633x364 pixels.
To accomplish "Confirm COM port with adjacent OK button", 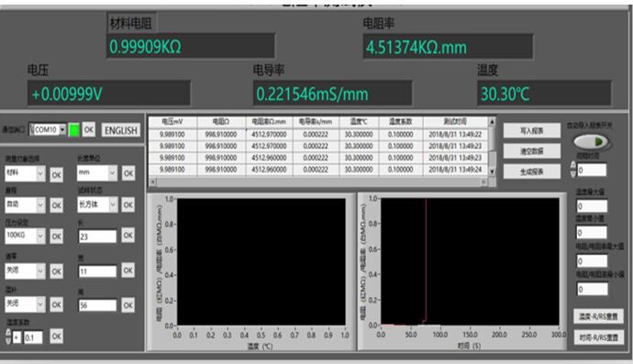I will click(x=89, y=130).
